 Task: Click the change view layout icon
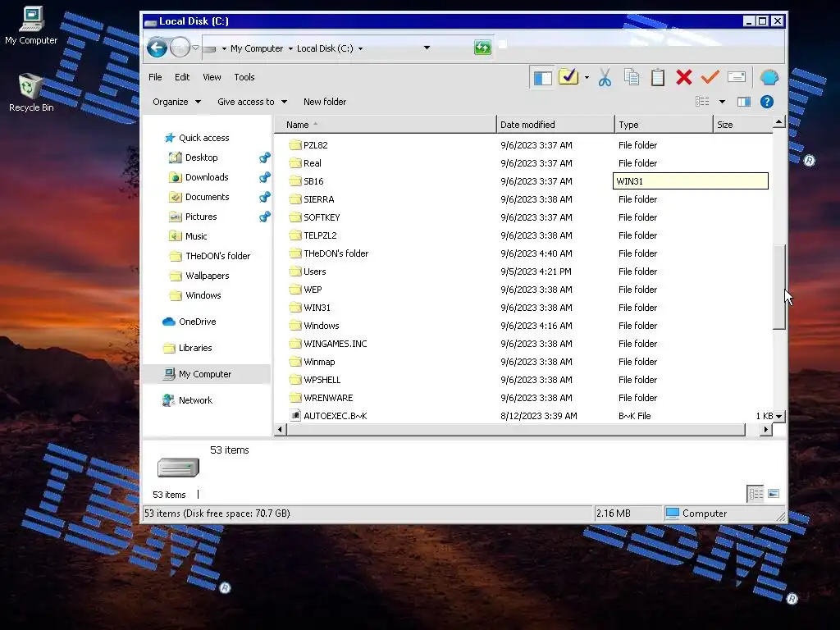(702, 102)
